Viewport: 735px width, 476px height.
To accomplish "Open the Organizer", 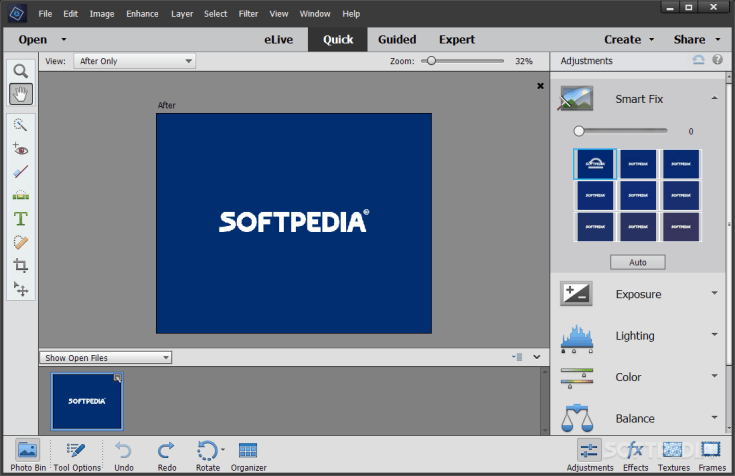I will 248,455.
